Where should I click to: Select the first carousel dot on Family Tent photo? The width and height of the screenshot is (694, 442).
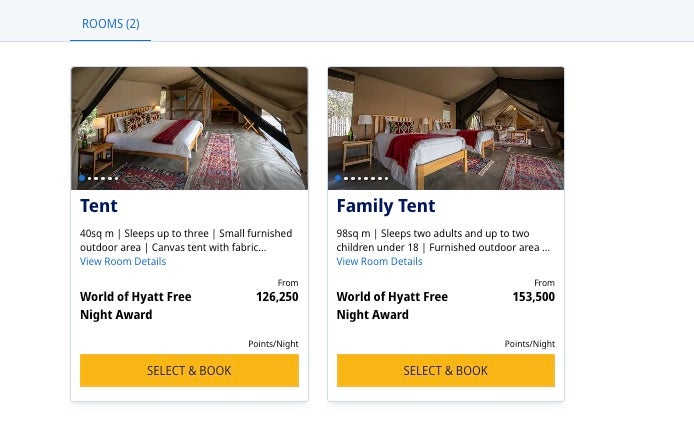(x=338, y=179)
